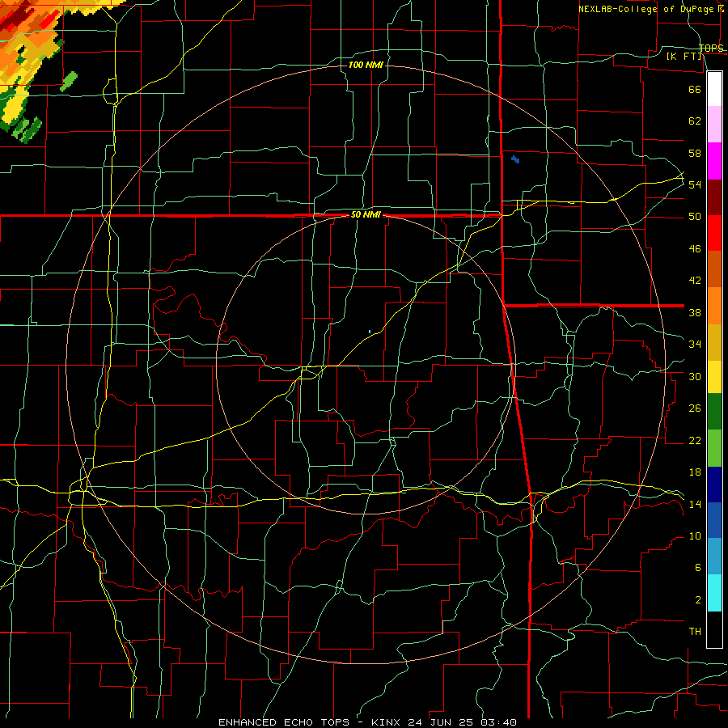Image resolution: width=728 pixels, height=728 pixels.
Task: Click the legend value "46"
Action: click(695, 249)
